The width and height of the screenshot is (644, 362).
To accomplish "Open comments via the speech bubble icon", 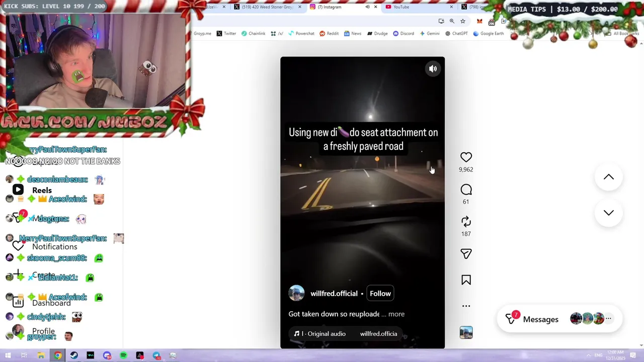I will coord(466,190).
